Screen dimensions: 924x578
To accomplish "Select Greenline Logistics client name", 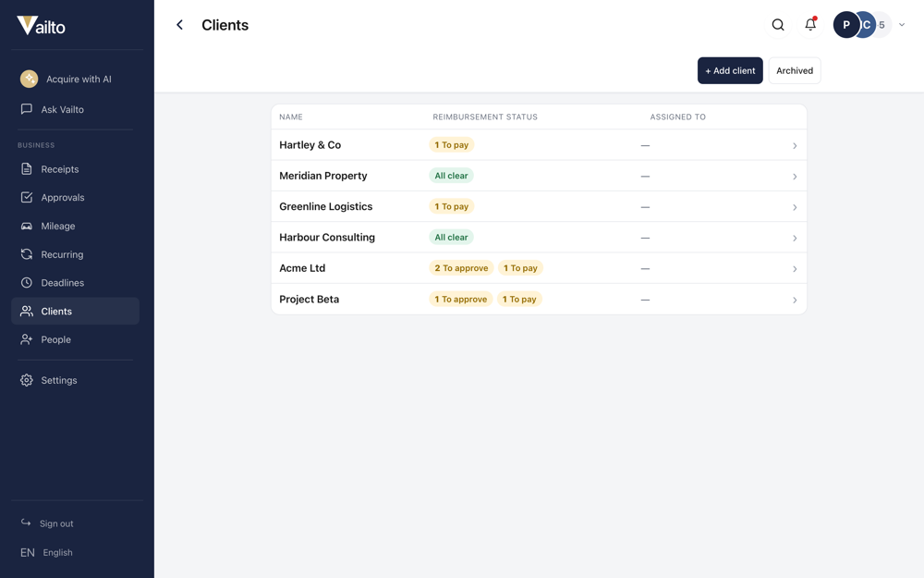I will (326, 206).
